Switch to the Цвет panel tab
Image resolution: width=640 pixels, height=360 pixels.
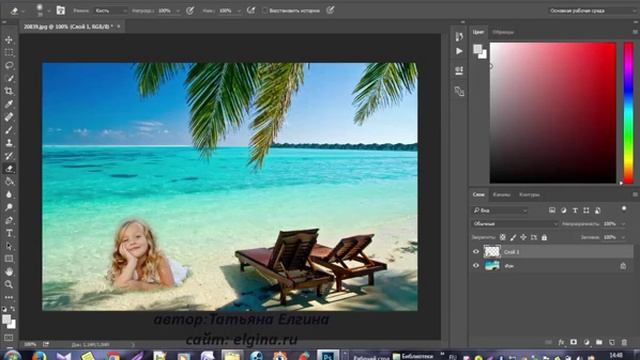[x=478, y=32]
